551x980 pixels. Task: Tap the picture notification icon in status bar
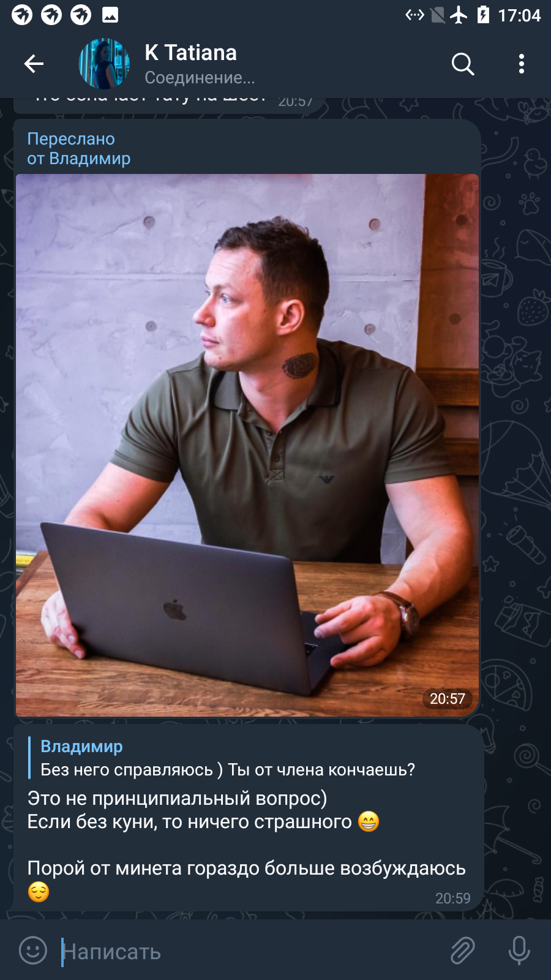click(110, 15)
